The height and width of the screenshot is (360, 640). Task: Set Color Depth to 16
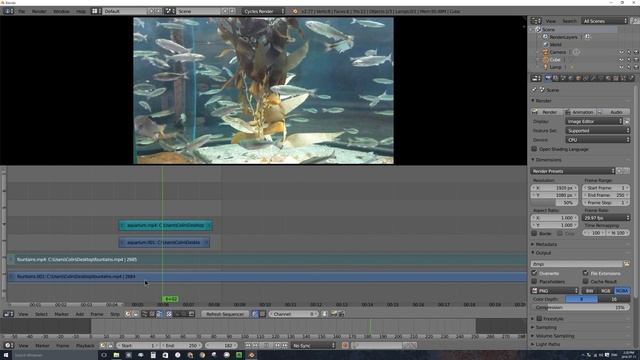614,299
